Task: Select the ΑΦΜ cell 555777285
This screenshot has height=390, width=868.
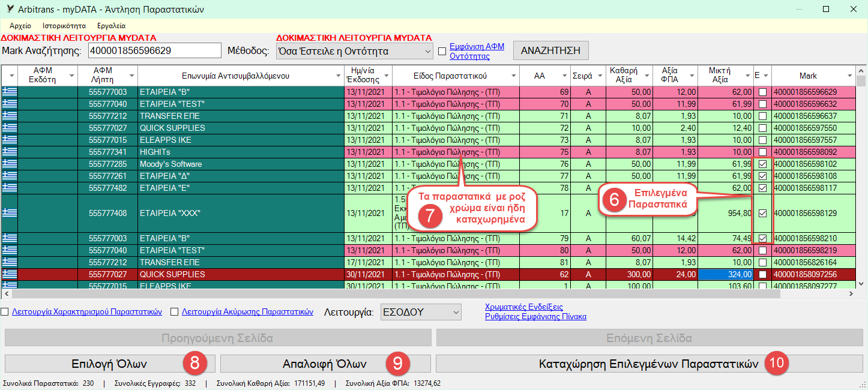Action: [108, 164]
